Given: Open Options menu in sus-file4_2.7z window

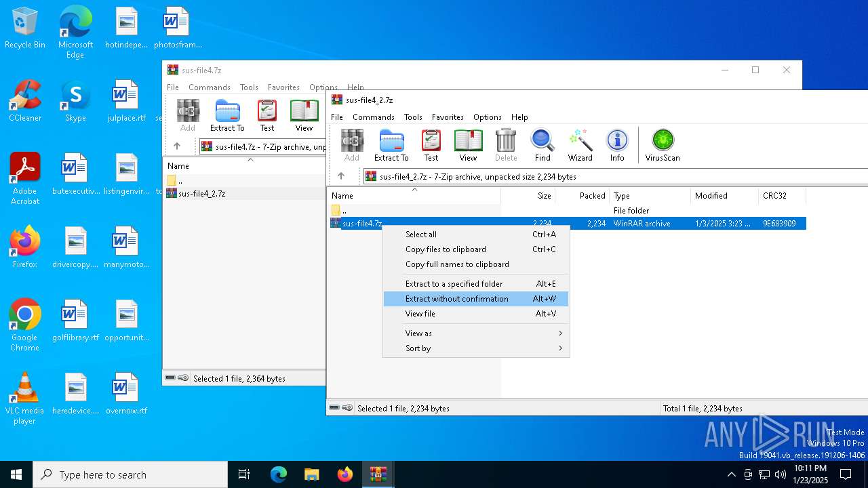Looking at the screenshot, I should (x=488, y=117).
